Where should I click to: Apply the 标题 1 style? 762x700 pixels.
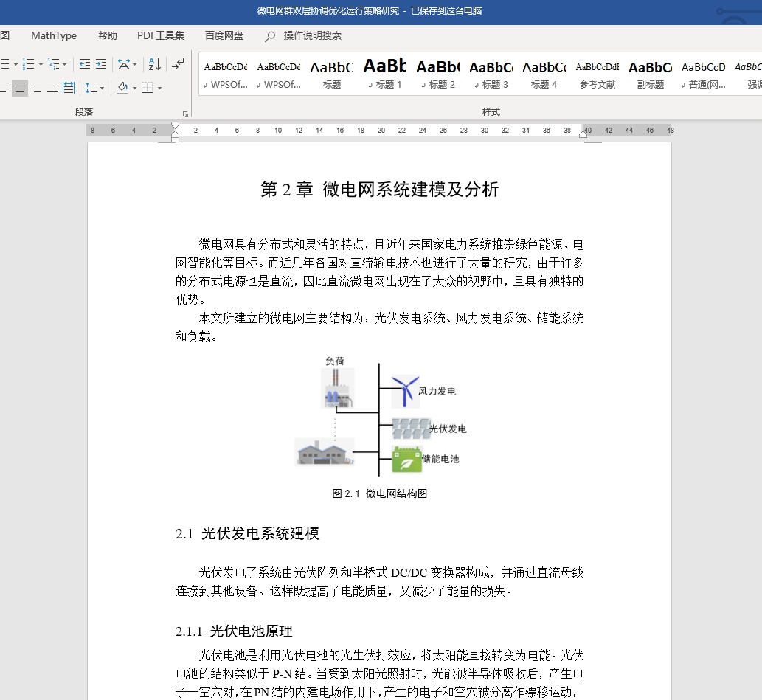tap(385, 74)
